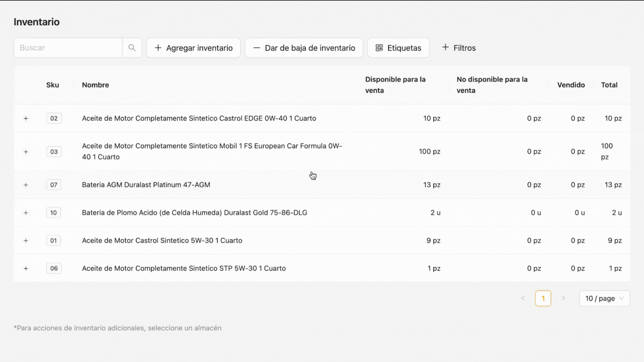Viewport: 644px width, 362px height.
Task: Expand the Bateria AGM Duralast row
Action: pyautogui.click(x=26, y=185)
